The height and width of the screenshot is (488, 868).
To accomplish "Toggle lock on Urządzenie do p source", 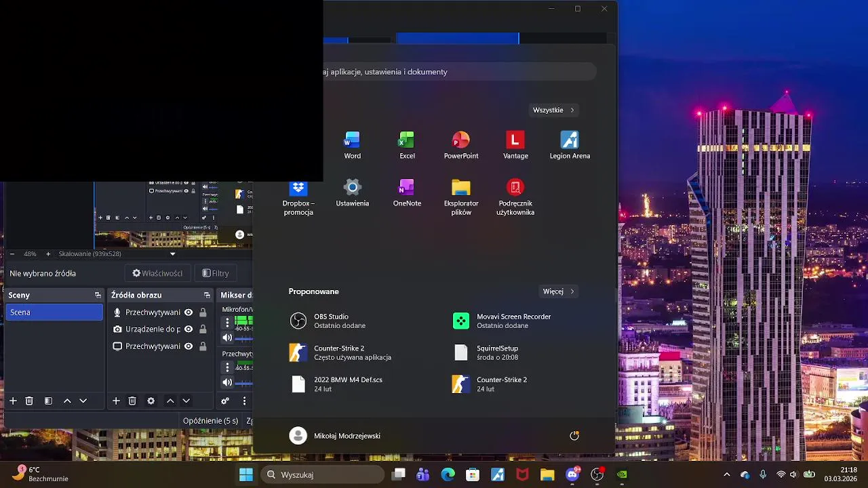I will pos(203,329).
